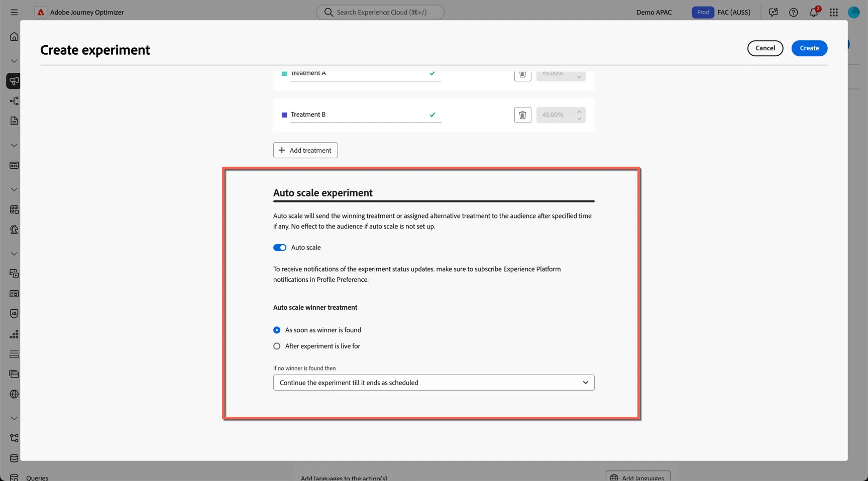Open the help question mark icon
Viewport: 868px width, 481px height.
[x=793, y=12]
